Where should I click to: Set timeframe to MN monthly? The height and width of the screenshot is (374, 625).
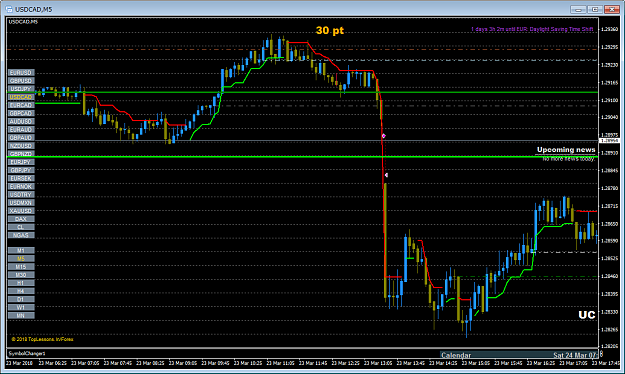(x=21, y=315)
